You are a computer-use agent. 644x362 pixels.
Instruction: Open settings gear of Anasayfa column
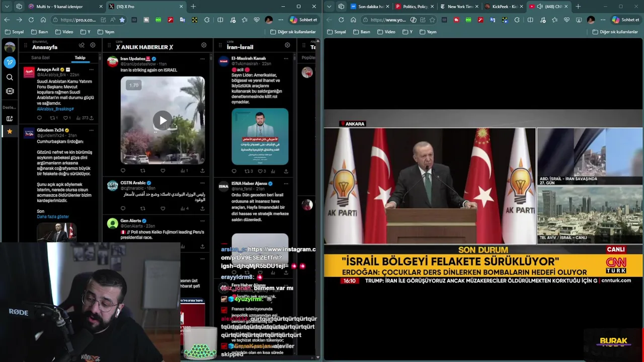93,45
